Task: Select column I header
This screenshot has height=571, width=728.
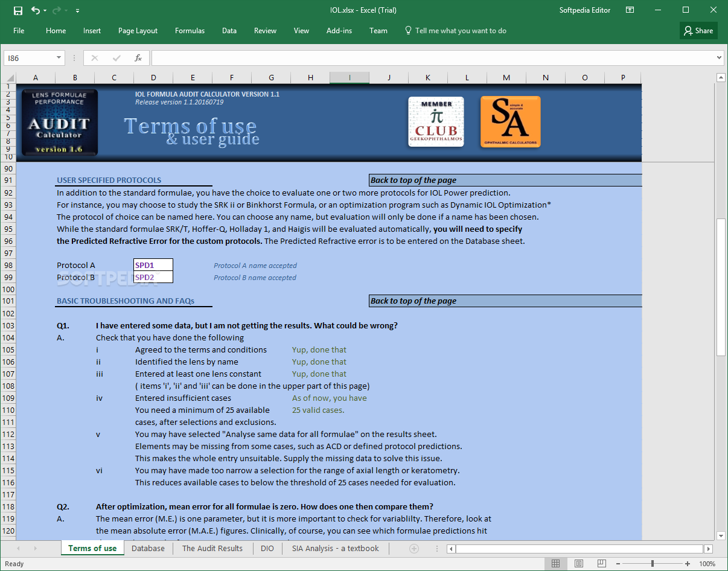Action: coord(350,77)
